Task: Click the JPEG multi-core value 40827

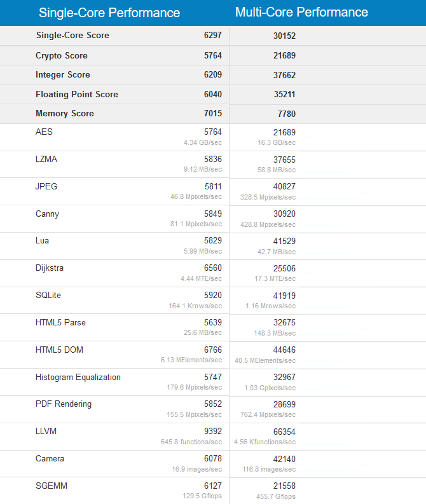Action: (x=284, y=186)
